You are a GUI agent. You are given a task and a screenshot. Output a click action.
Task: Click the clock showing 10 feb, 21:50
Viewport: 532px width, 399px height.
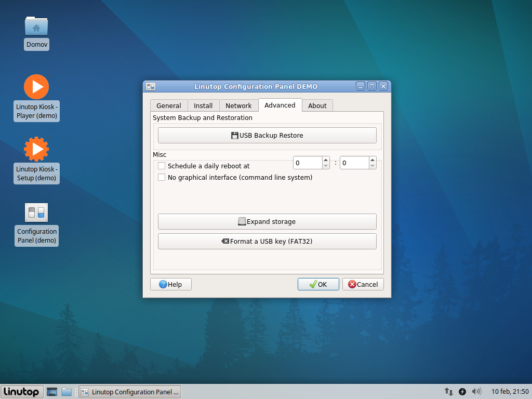coord(510,392)
